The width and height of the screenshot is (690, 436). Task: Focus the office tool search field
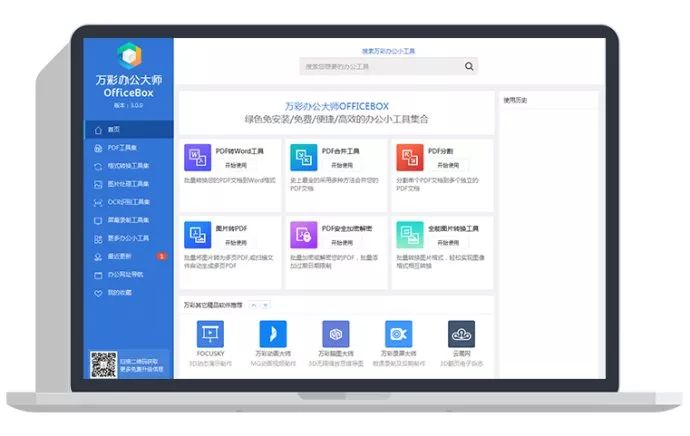tap(382, 66)
